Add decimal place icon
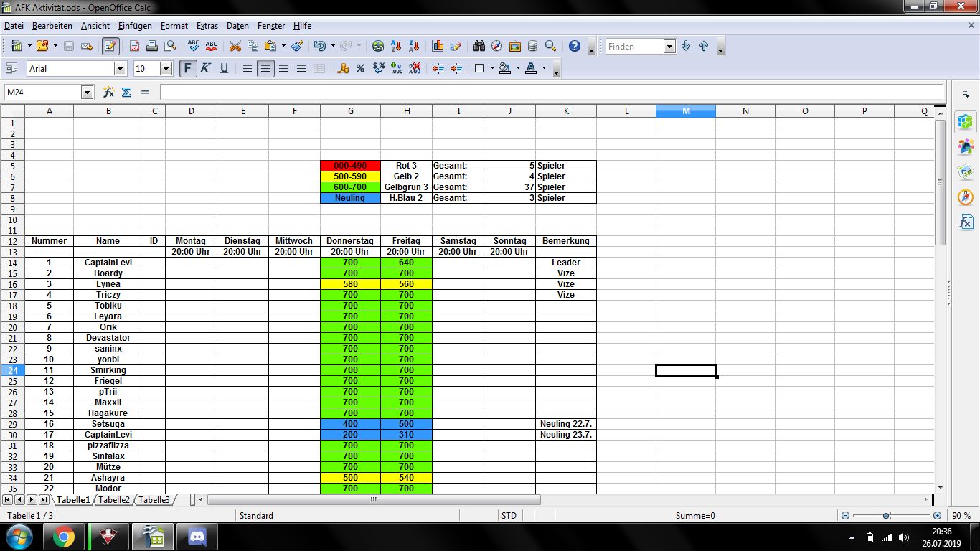 397,68
